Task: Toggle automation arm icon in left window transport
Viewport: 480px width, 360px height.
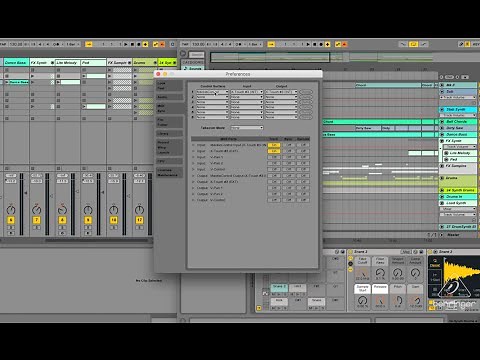Action: point(156,44)
